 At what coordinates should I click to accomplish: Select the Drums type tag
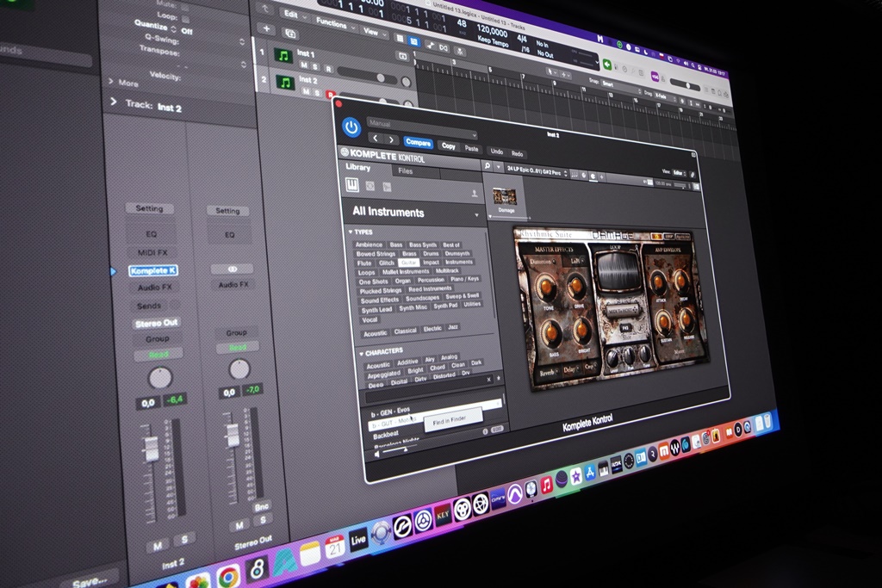431,253
